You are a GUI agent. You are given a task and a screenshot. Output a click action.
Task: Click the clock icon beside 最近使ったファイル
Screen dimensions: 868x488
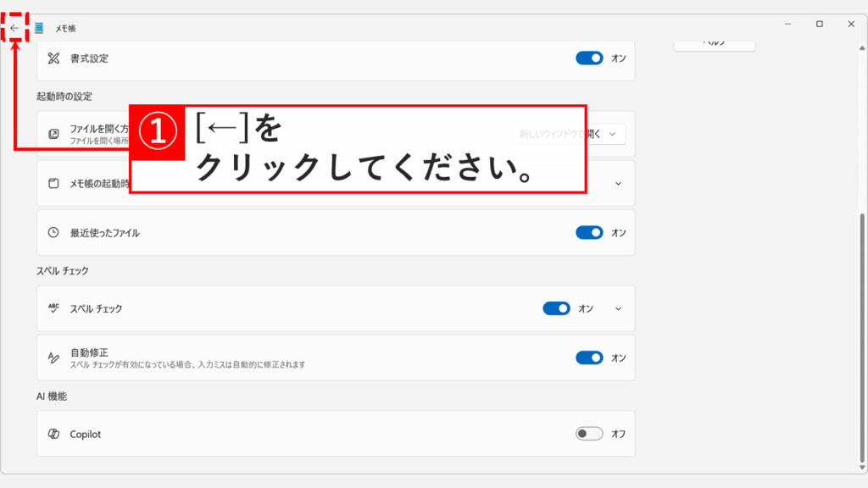[53, 233]
